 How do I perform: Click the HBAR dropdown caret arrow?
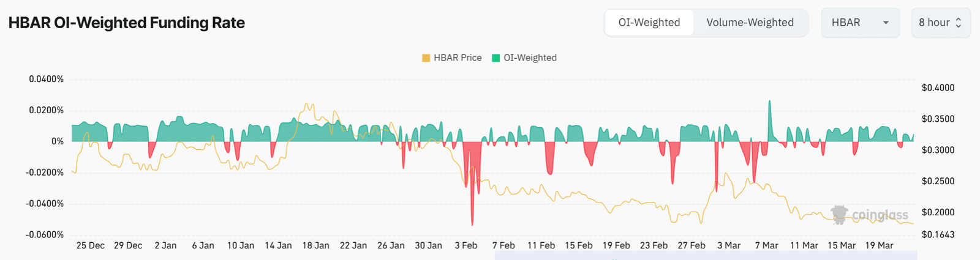(x=886, y=23)
